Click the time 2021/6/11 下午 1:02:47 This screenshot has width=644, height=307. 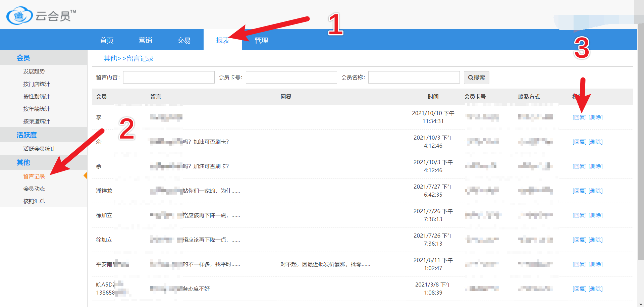433,264
